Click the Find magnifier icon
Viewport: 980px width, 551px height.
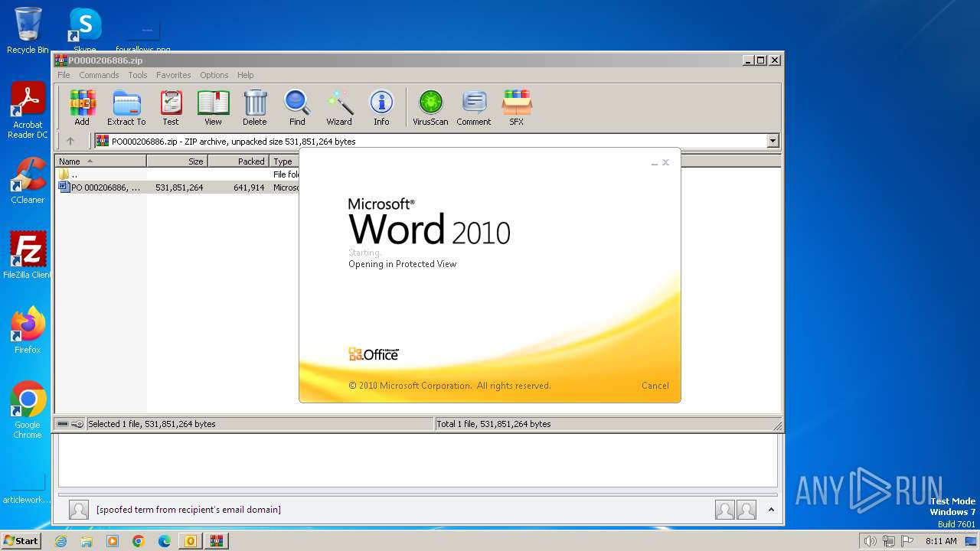(x=297, y=107)
